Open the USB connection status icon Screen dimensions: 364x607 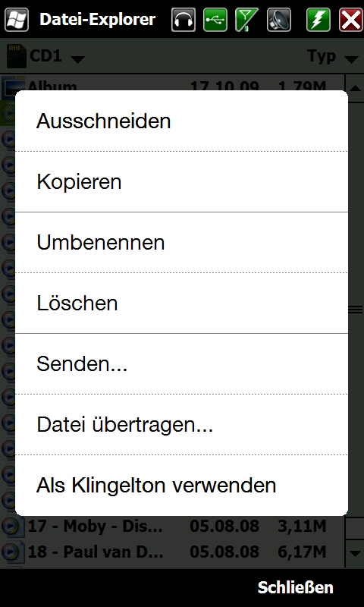(215, 20)
